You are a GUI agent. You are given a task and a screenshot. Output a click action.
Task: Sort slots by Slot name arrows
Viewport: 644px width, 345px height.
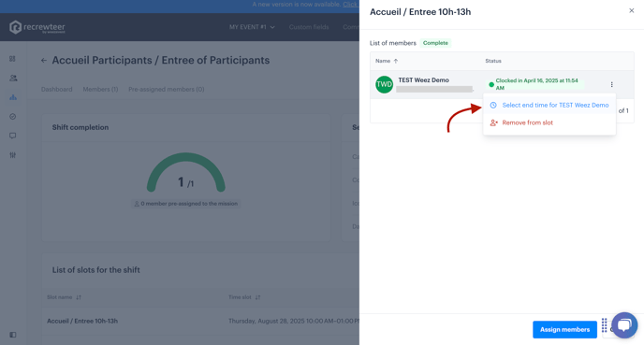point(79,297)
